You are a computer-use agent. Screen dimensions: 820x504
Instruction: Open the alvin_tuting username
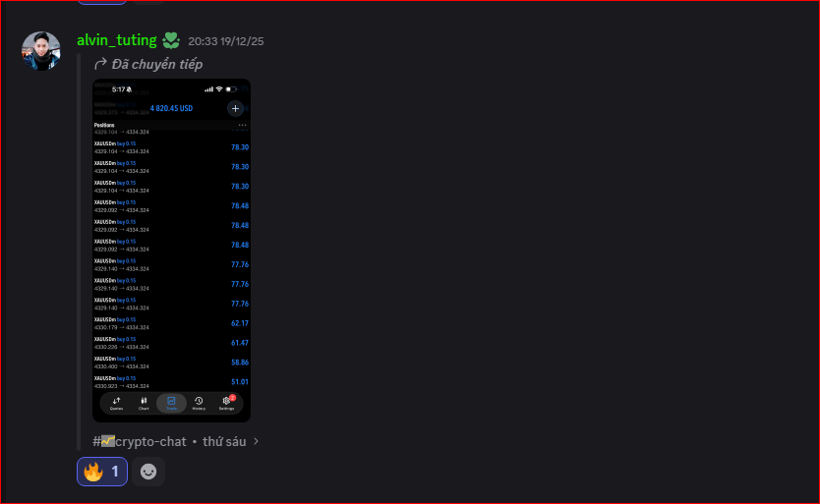(117, 40)
